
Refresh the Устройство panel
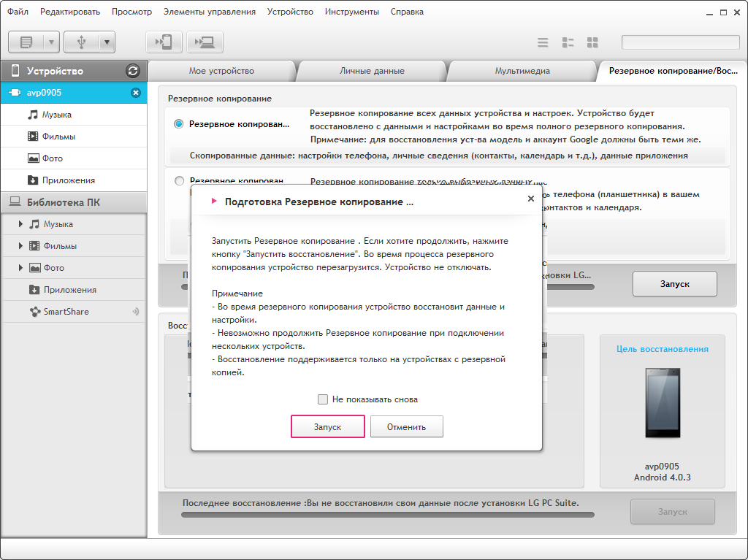pos(133,71)
